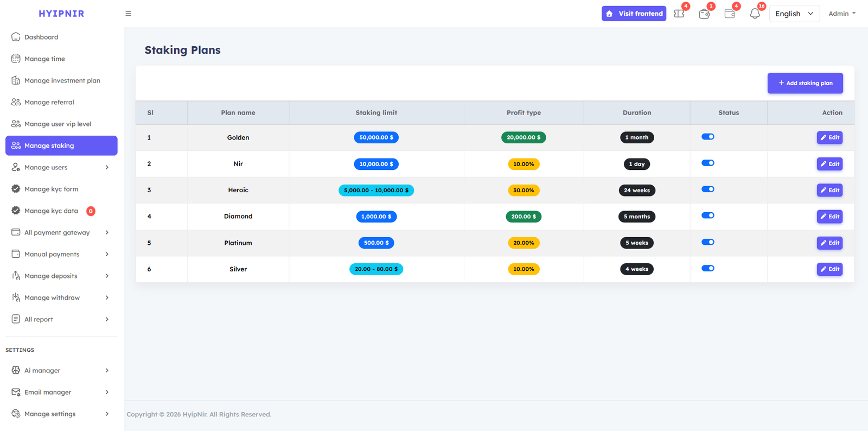Expand Manual payments chevron
Viewport: 868px width, 431px height.
(x=107, y=254)
